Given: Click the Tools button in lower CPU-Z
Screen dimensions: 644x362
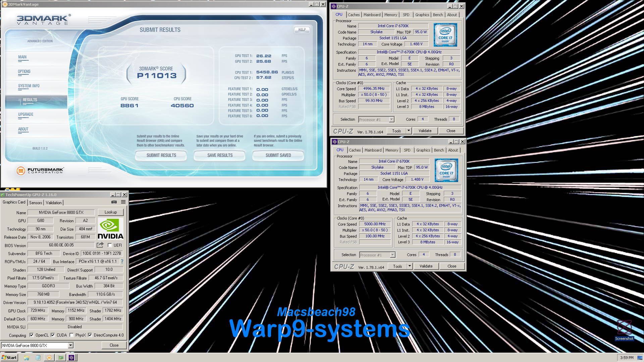Looking at the screenshot, I should tap(397, 266).
